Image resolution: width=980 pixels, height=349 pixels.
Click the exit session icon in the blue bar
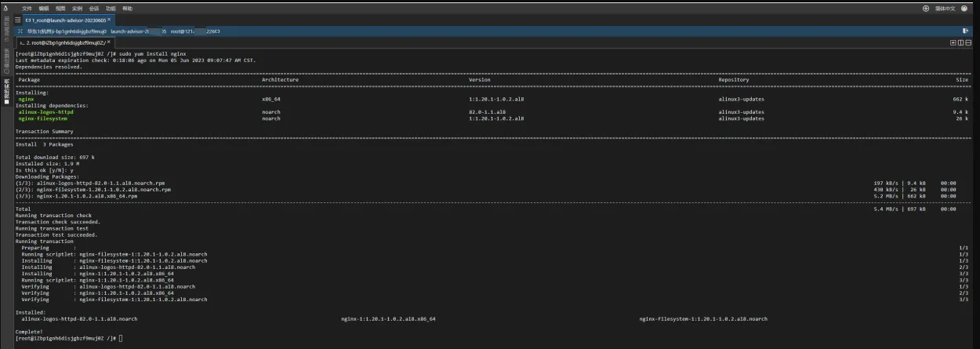(x=965, y=31)
